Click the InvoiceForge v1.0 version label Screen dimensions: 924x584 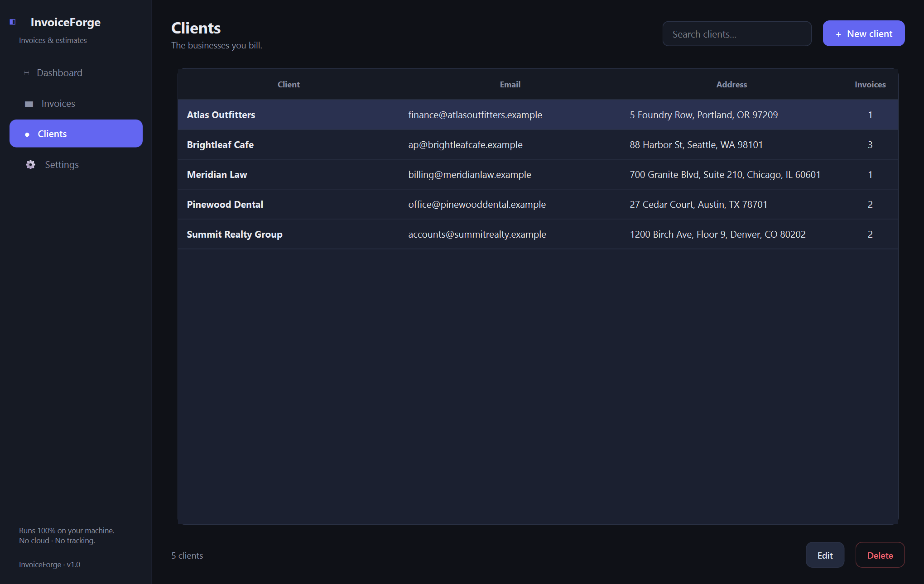[x=49, y=565]
